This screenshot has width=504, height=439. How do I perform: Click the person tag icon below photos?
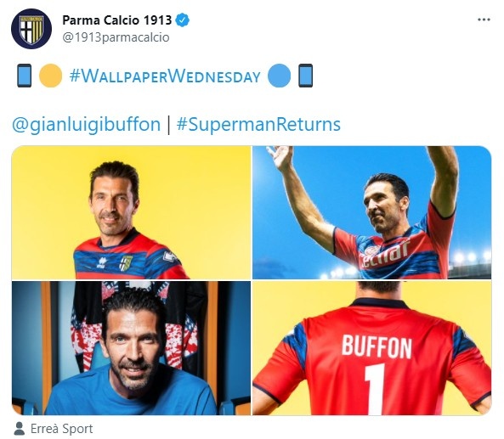coord(20,429)
